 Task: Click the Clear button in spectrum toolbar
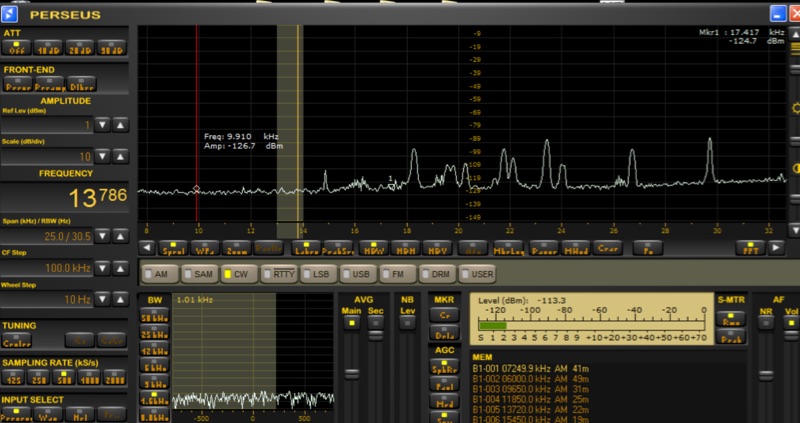click(x=607, y=248)
